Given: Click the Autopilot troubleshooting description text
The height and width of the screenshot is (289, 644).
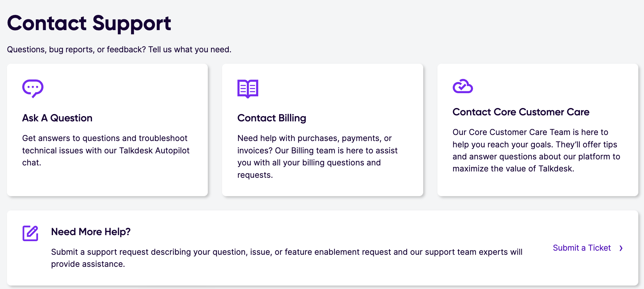Looking at the screenshot, I should pyautogui.click(x=106, y=150).
